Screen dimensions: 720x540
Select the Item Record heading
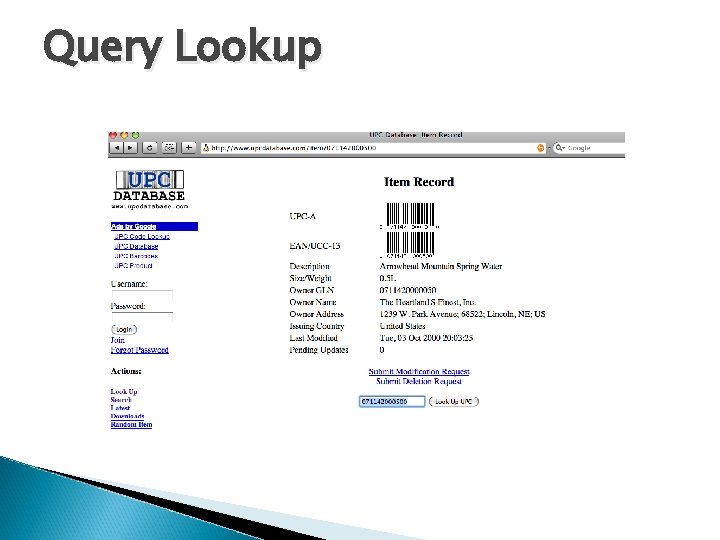point(419,182)
